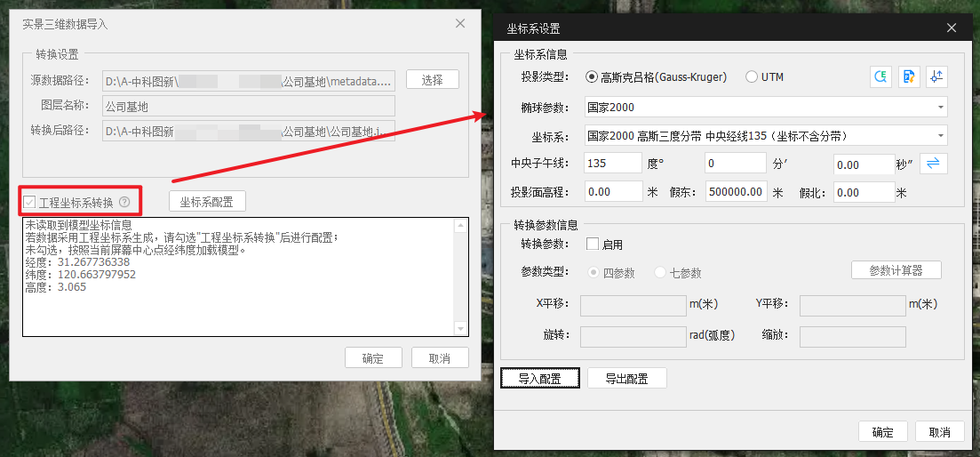
Task: Open the 参数计算器 tool
Action: coord(896,270)
